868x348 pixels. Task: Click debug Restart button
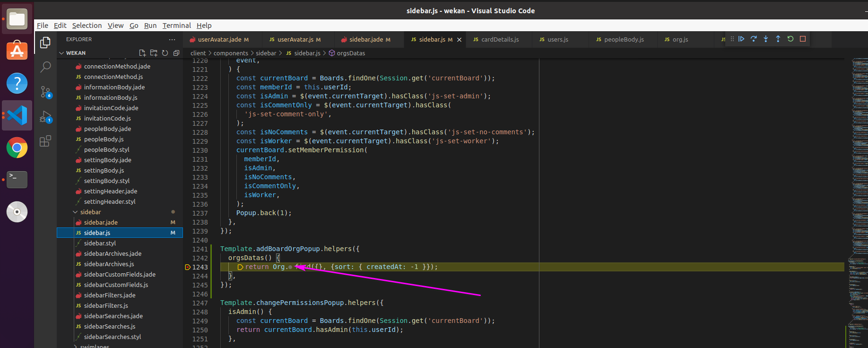tap(790, 39)
